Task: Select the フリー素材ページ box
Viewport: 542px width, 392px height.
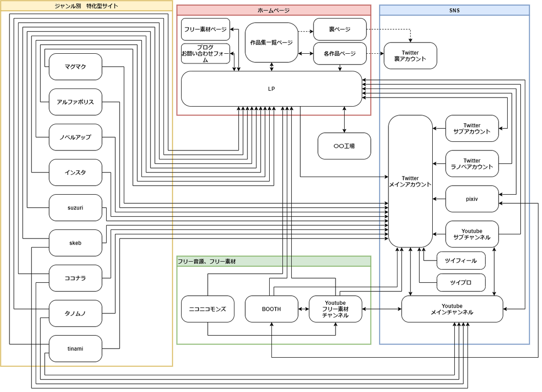Action: point(206,29)
